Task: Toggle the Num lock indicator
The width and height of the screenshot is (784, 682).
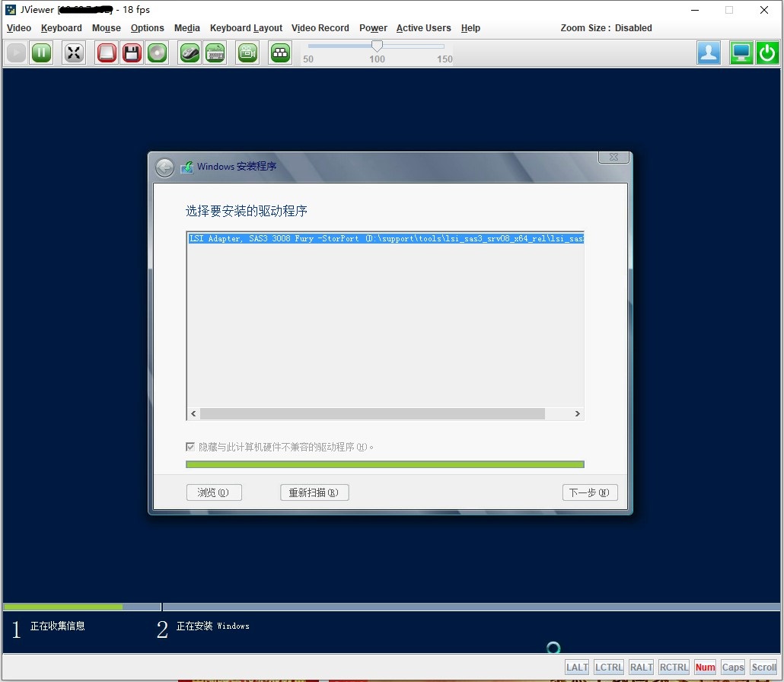Action: 705,668
